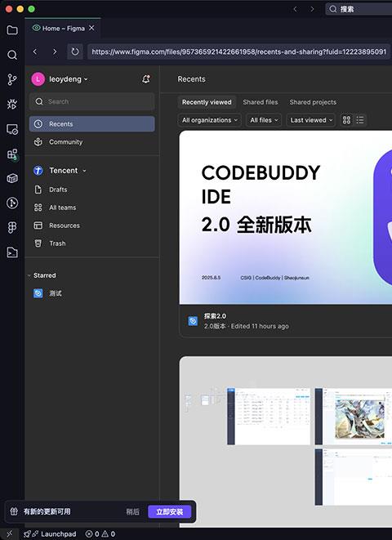This screenshot has height=540, width=392.
Task: Open Drafts in the sidebar
Action: pos(92,190)
